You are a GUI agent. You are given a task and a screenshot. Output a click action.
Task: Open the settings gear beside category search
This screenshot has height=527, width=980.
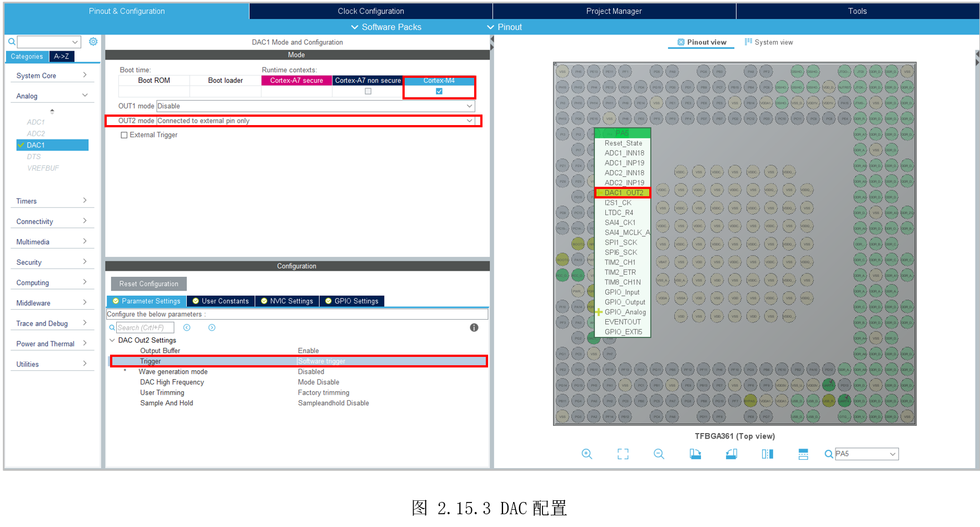click(x=93, y=42)
